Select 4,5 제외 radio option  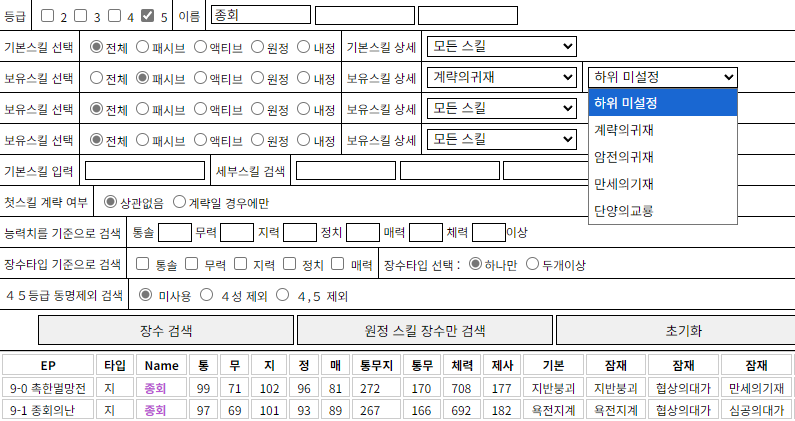(283, 295)
